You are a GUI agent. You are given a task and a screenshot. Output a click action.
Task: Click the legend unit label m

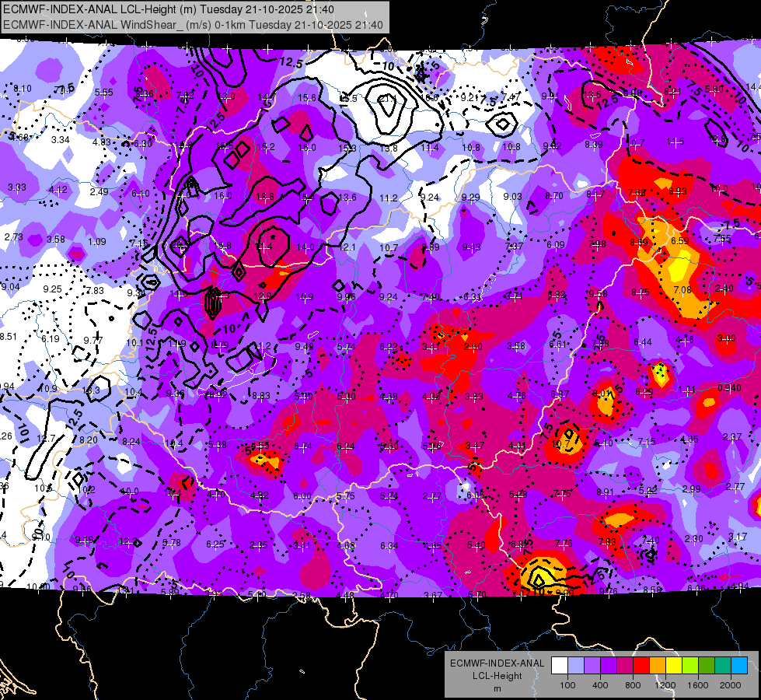pyautogui.click(x=497, y=689)
